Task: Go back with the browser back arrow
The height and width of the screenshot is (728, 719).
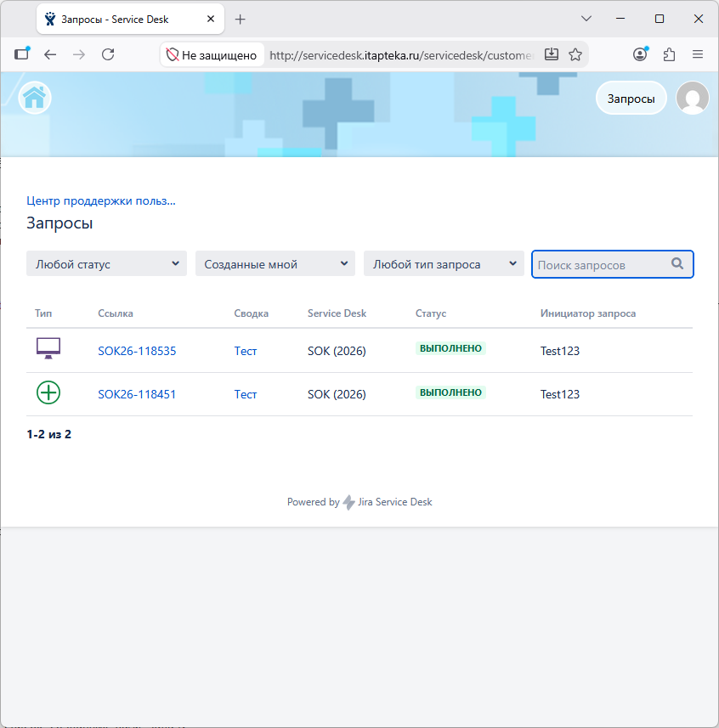Action: [x=50, y=54]
